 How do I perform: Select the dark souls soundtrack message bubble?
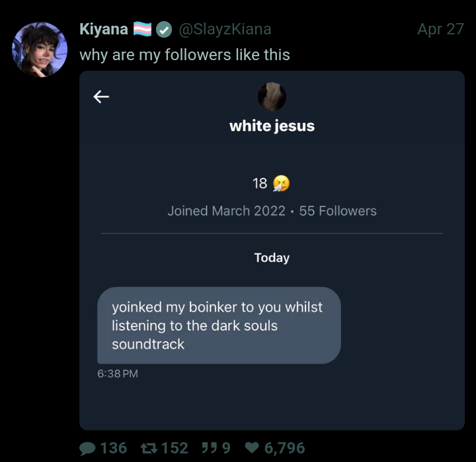(218, 325)
